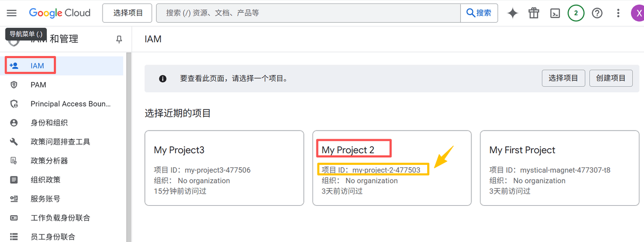Select IAM in the sidebar
Screen dimensions: 644x242
[x=37, y=66]
